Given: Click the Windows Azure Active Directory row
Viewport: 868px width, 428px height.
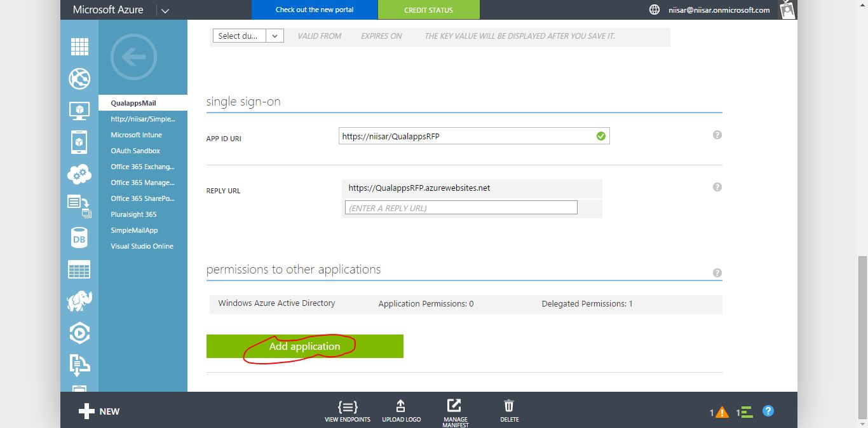Looking at the screenshot, I should (x=466, y=304).
